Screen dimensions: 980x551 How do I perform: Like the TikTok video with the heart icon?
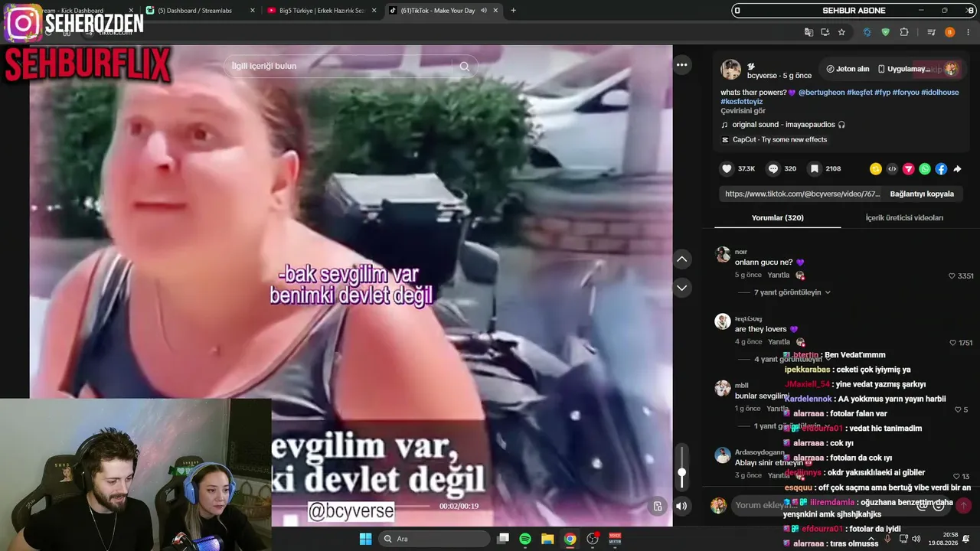(x=727, y=168)
